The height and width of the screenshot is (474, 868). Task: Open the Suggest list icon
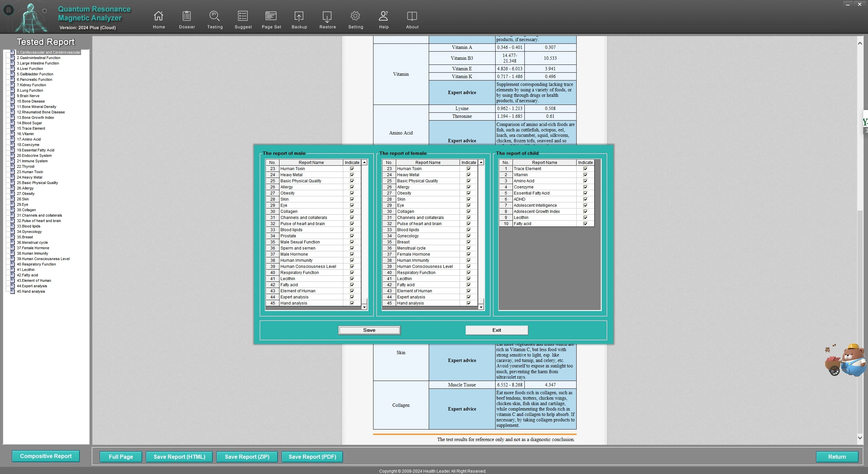(x=243, y=16)
